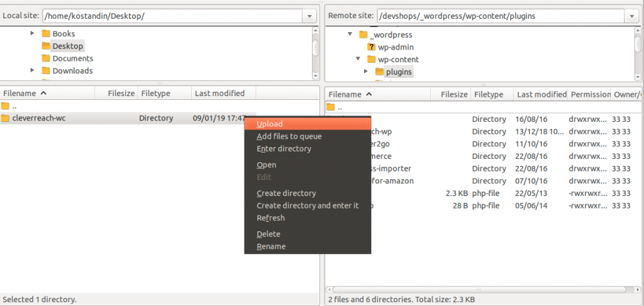Expand the Downloads folder tree node
The width and height of the screenshot is (644, 306).
coord(33,70)
